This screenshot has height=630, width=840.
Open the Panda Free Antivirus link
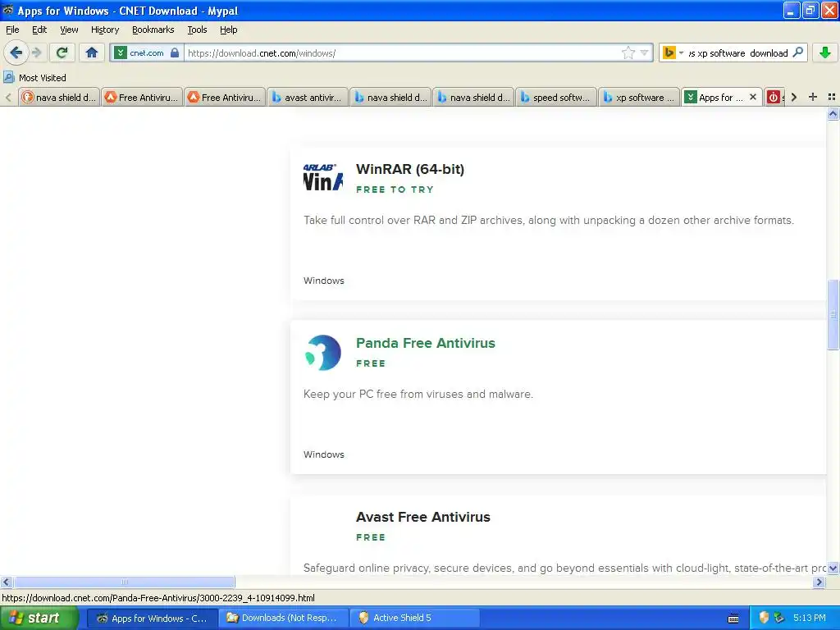tap(426, 344)
